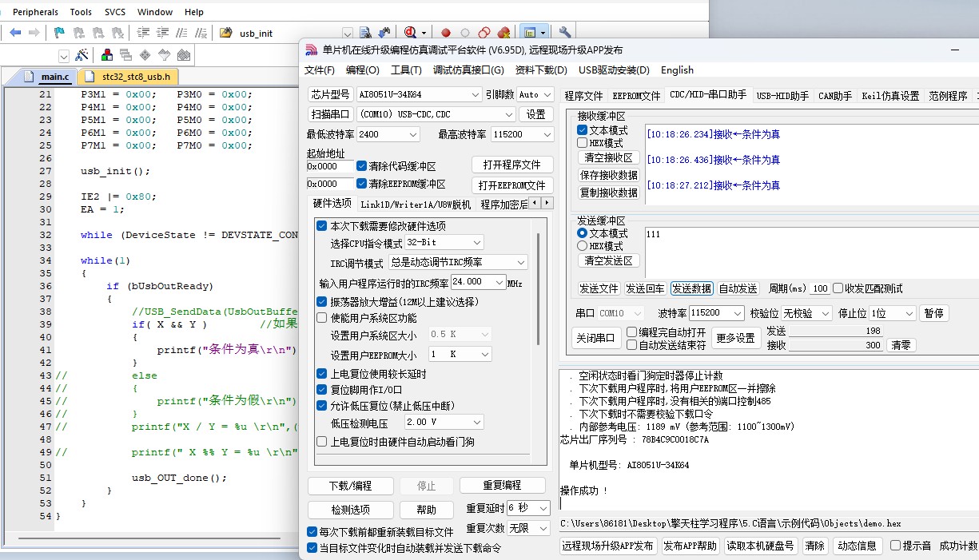Screen dimensions: 979x560
Task: Open manage run-time environment diamond icon
Action: (145, 56)
